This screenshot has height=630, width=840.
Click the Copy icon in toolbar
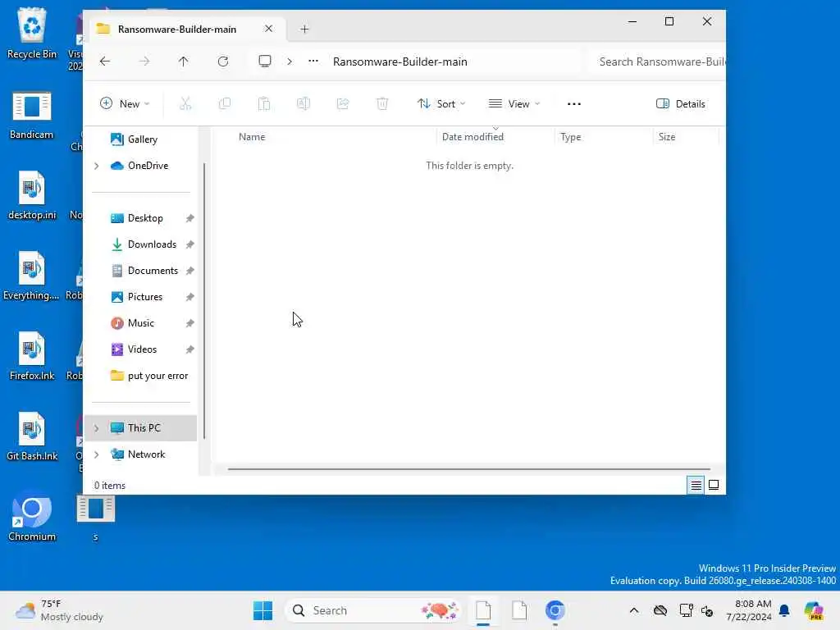[x=225, y=103]
